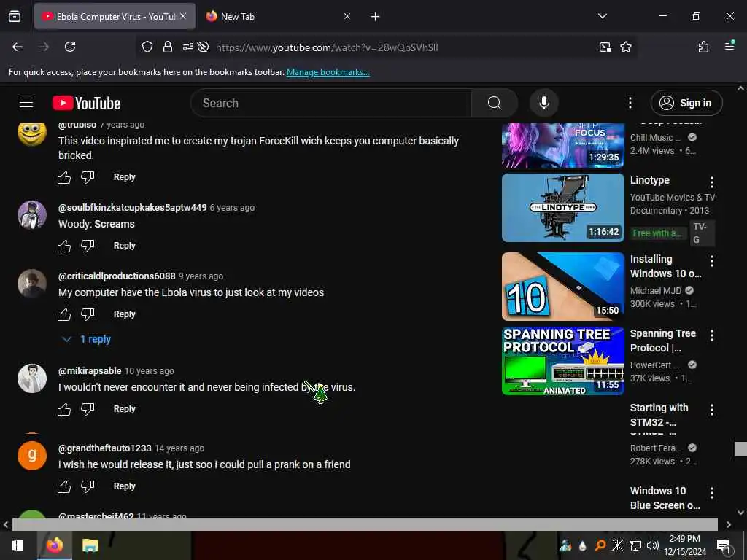This screenshot has height=560, width=747.
Task: Open volume control in system tray
Action: [x=653, y=545]
